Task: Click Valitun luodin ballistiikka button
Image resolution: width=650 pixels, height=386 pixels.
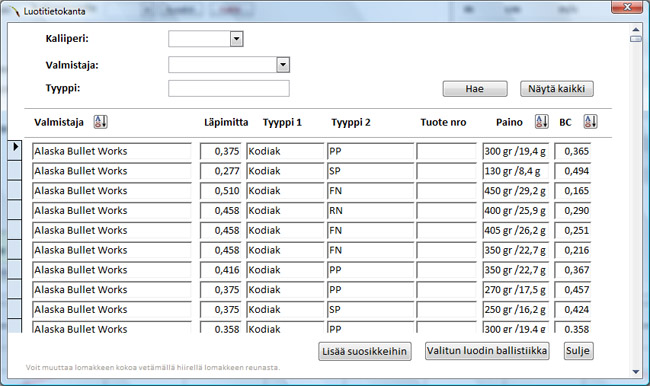Action: (x=487, y=351)
